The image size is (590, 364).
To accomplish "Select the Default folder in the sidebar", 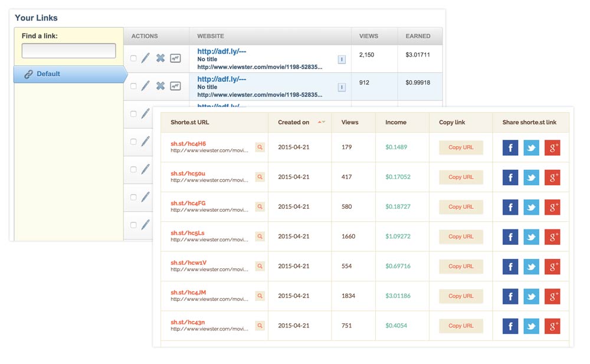I will pos(48,74).
